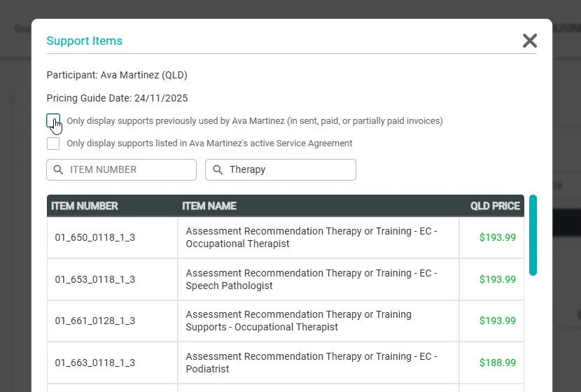Image resolution: width=581 pixels, height=392 pixels.
Task: Close the Support Items dialog
Action: [529, 41]
